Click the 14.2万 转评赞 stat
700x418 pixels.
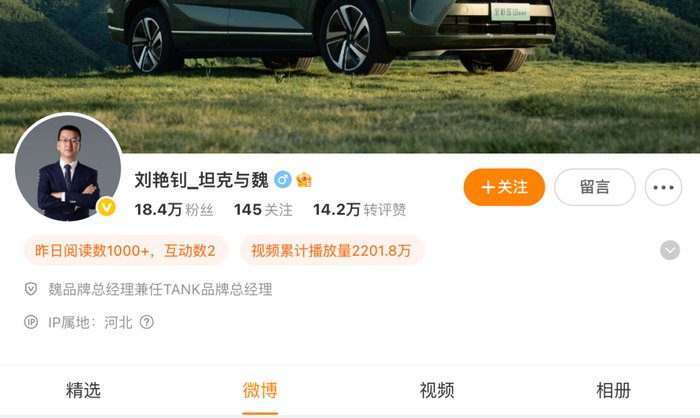(x=359, y=209)
